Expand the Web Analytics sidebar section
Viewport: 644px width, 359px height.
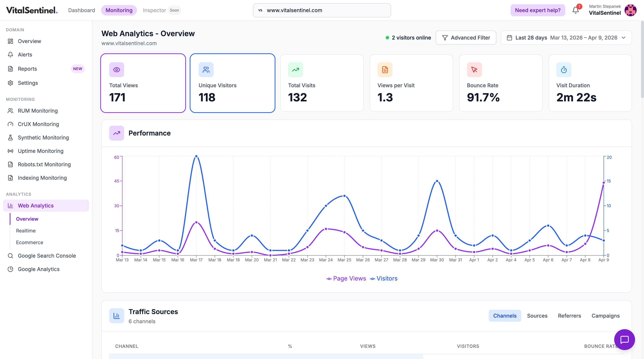[36, 205]
